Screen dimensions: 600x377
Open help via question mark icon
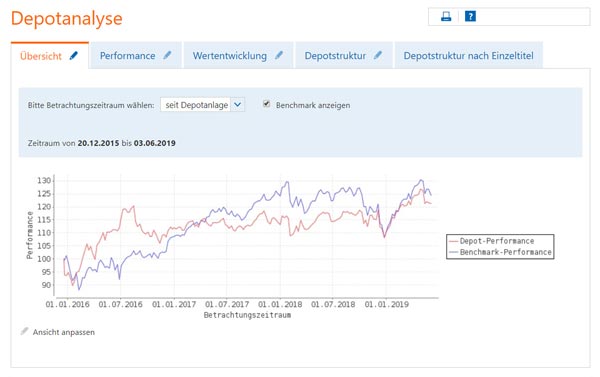pos(470,16)
